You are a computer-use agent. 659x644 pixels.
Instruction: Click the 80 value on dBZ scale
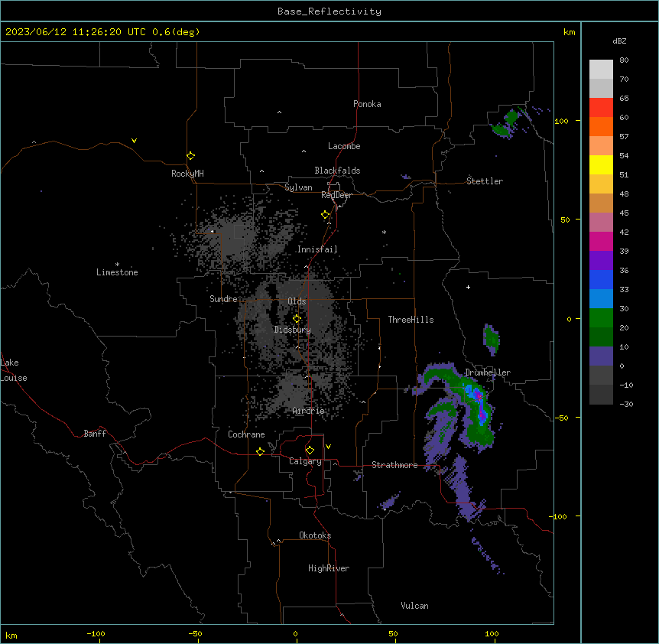pyautogui.click(x=624, y=60)
